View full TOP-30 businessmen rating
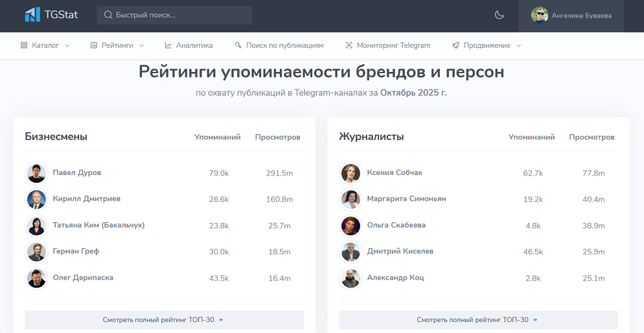This screenshot has height=333, width=644. [164, 319]
